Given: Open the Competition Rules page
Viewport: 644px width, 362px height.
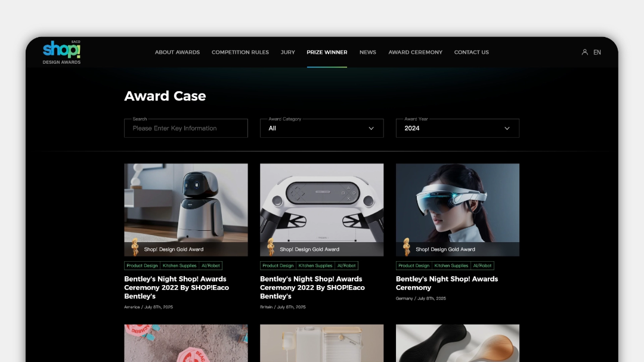Looking at the screenshot, I should click(x=240, y=52).
